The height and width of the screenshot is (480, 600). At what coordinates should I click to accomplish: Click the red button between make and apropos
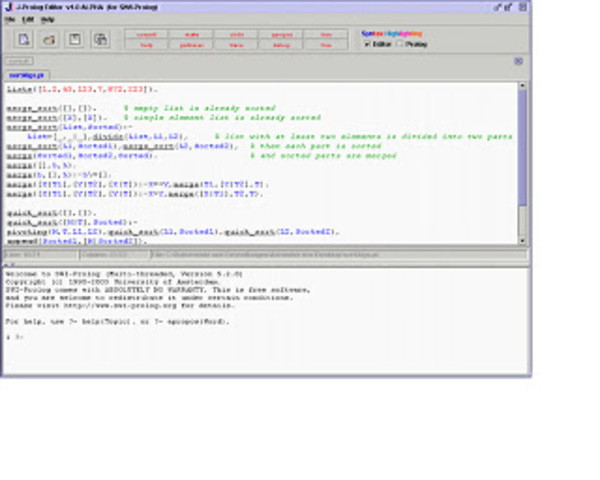point(236,34)
